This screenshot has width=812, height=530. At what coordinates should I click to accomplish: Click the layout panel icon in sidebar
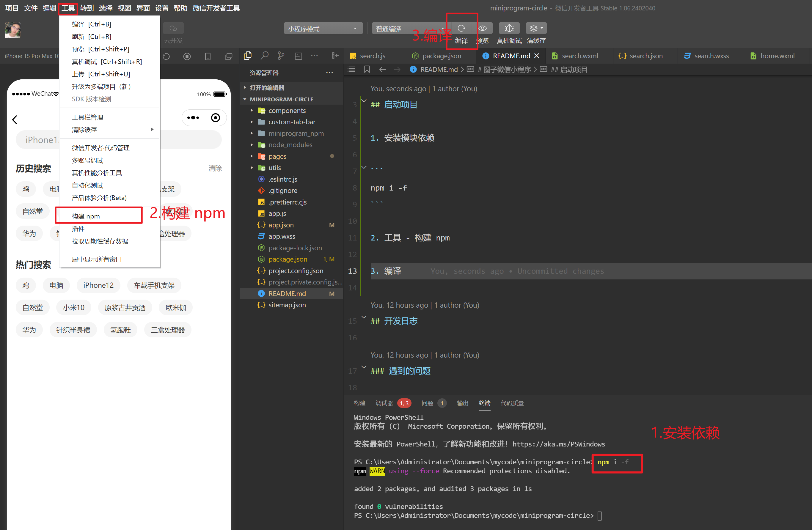coord(299,56)
